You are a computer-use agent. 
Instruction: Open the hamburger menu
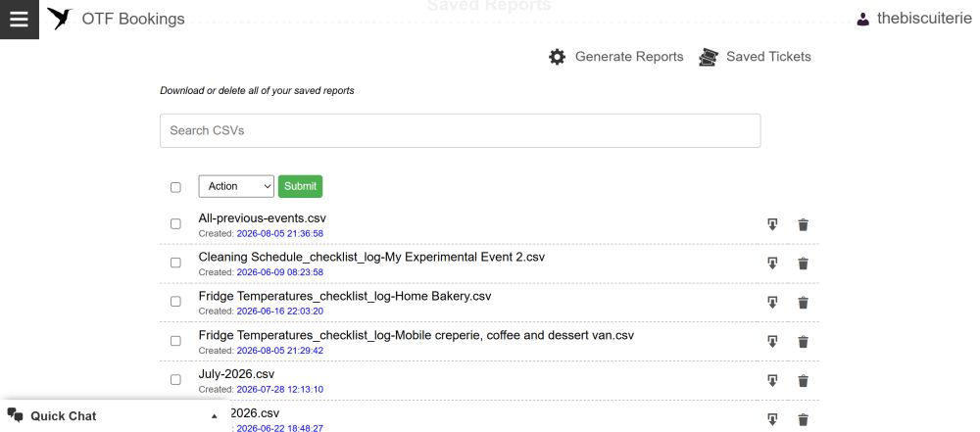coord(20,20)
